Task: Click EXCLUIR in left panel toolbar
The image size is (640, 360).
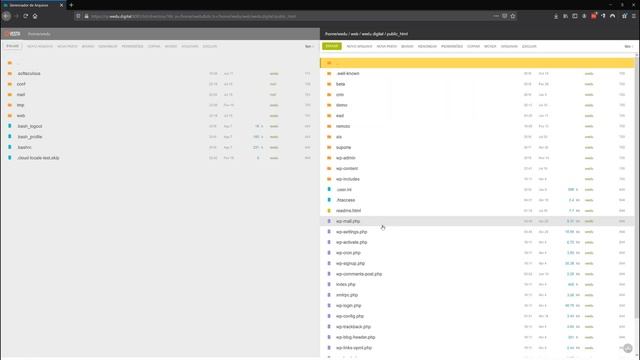Action: pos(210,47)
